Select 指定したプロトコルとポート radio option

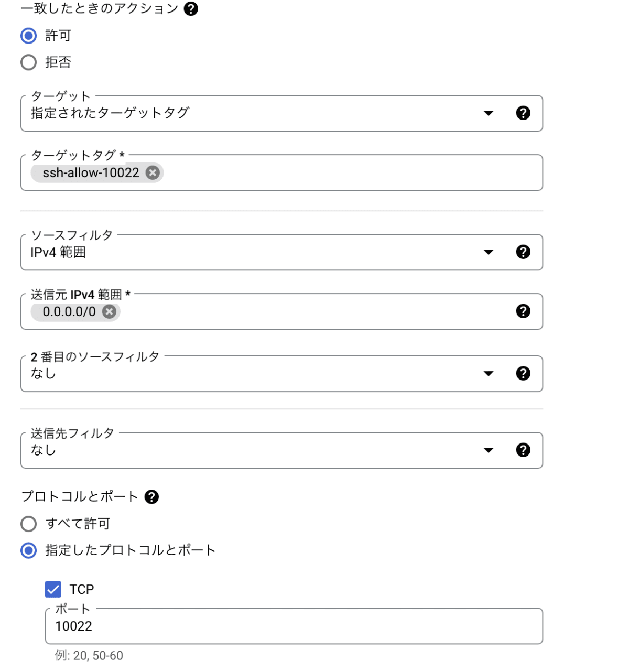coord(29,550)
